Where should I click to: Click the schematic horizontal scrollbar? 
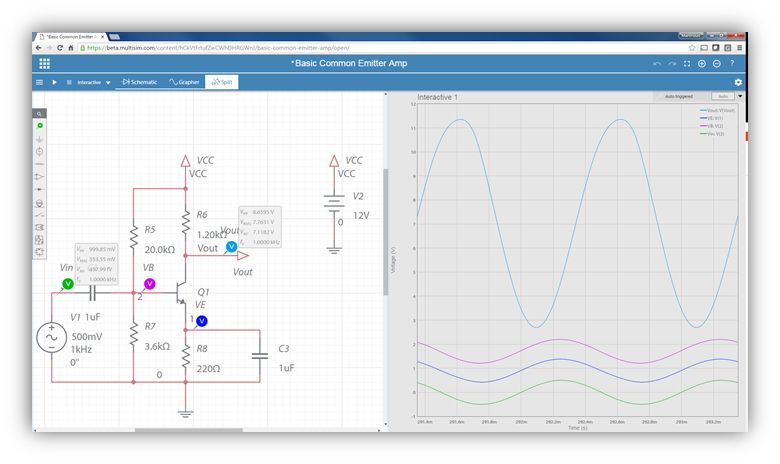coord(189,430)
